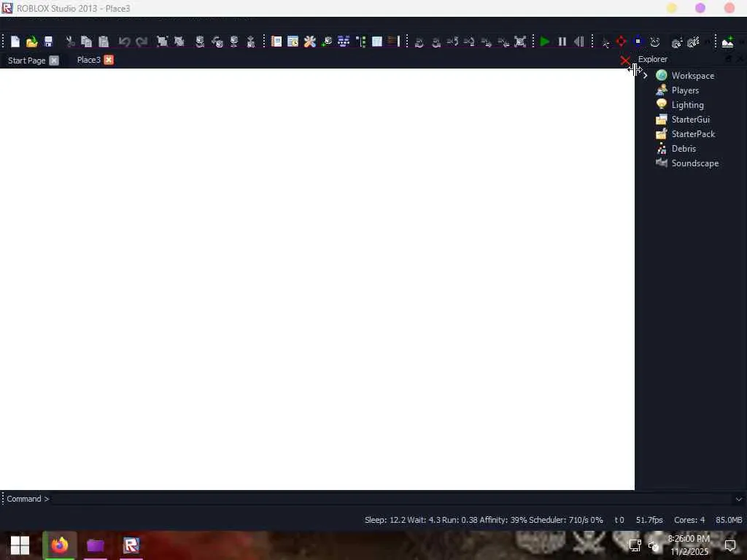Close the Place3 tab with red X
Screen dimensions: 747x560
[x=109, y=60]
